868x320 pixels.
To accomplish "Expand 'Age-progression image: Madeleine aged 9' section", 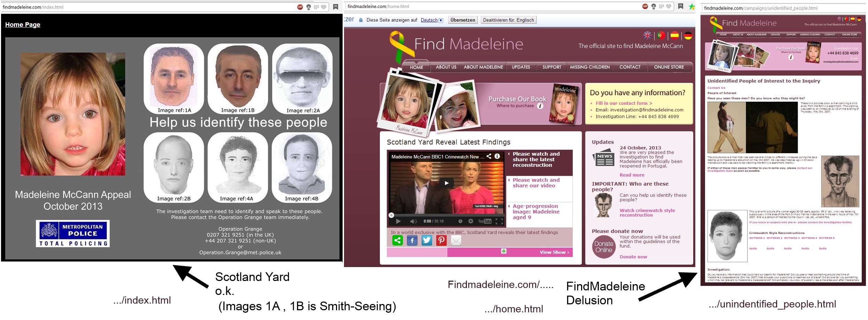I will (536, 212).
